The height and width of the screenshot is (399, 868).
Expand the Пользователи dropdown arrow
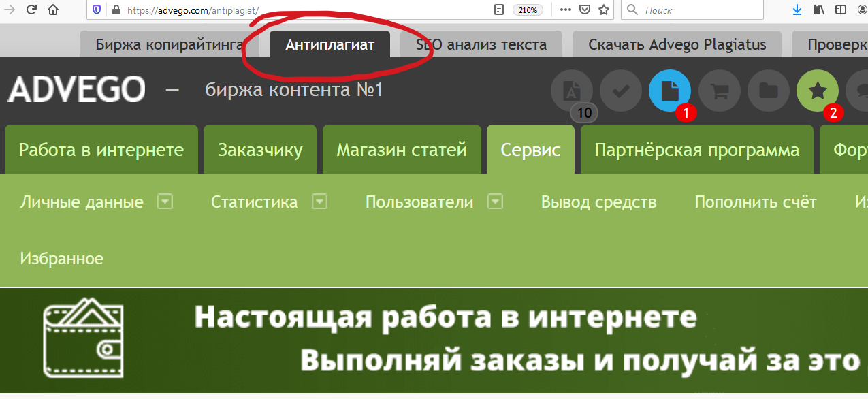point(495,202)
